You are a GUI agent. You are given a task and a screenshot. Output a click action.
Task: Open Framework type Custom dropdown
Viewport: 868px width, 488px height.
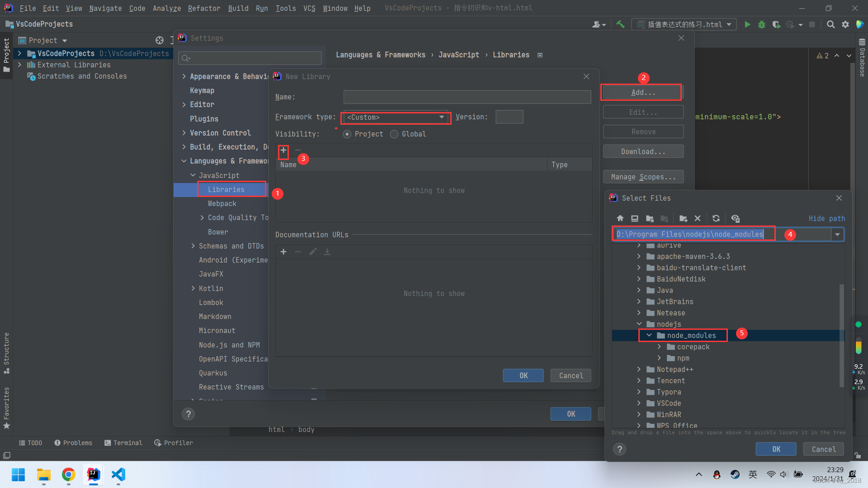pyautogui.click(x=396, y=117)
